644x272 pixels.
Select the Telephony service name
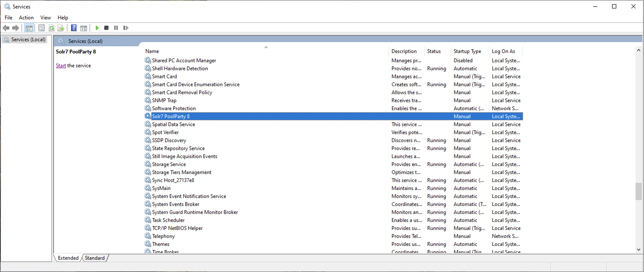coord(163,236)
